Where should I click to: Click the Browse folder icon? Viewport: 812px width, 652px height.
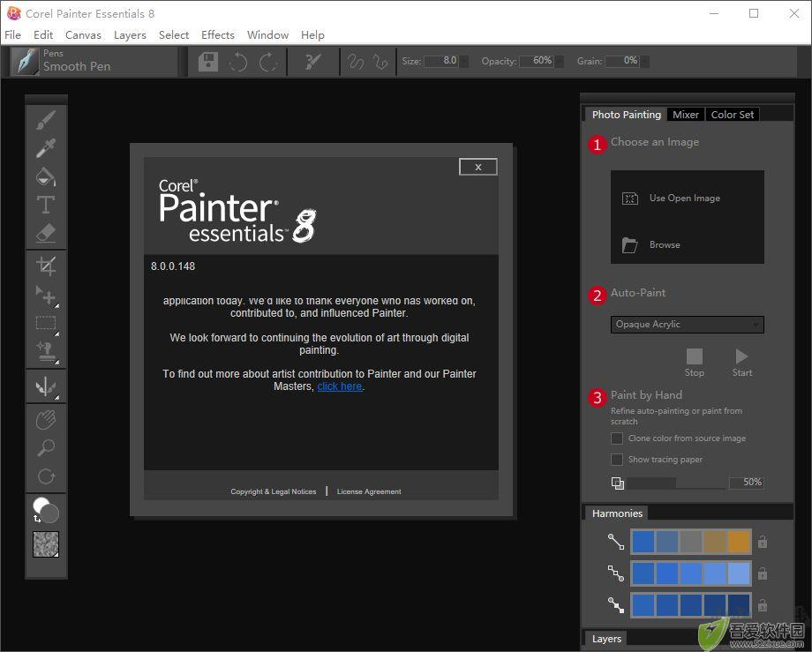point(629,244)
